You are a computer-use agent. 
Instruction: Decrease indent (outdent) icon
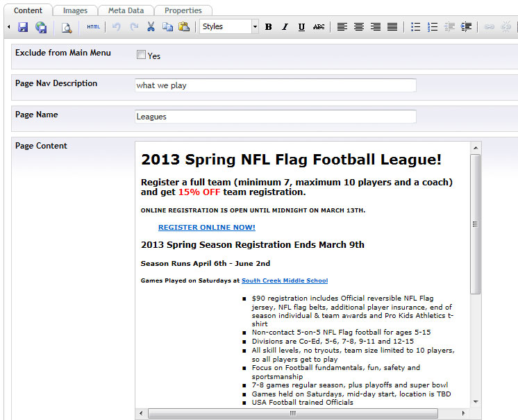[x=449, y=27]
